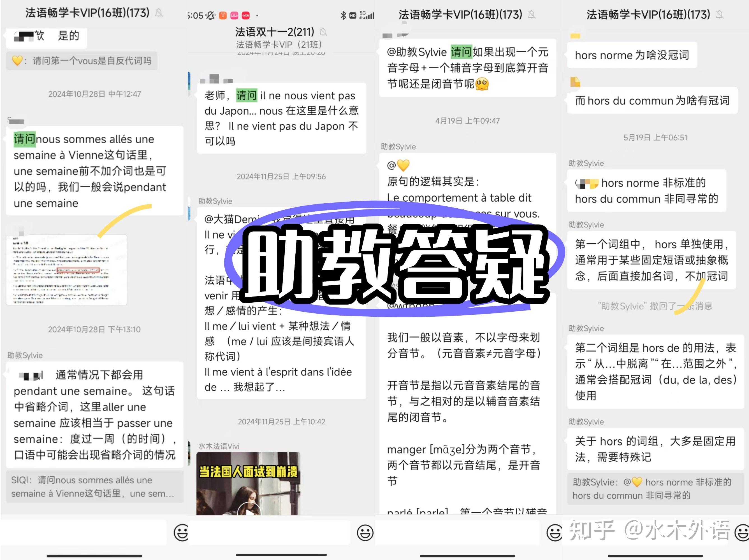This screenshot has width=749, height=560.
Task: Open emoji picker below the pendant une semaine chat
Action: click(x=181, y=533)
